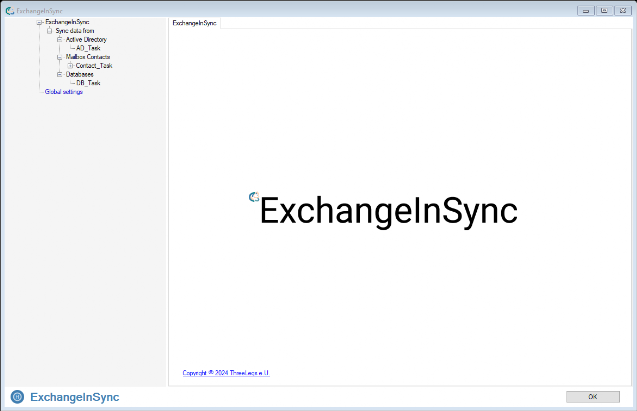Viewport: 637px width, 411px height.
Task: Collapse the Mailbox Contacts tree branch
Action: [59, 57]
